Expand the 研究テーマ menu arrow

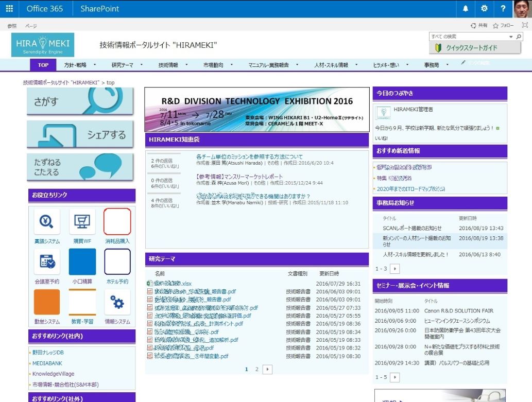tap(142, 64)
